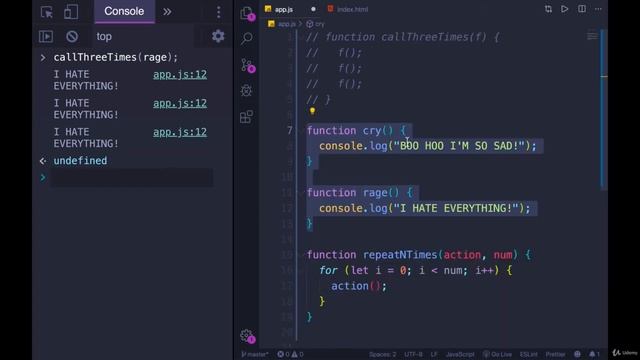
Task: Click the callThreeTimes(rage) console entry
Action: tap(116, 57)
